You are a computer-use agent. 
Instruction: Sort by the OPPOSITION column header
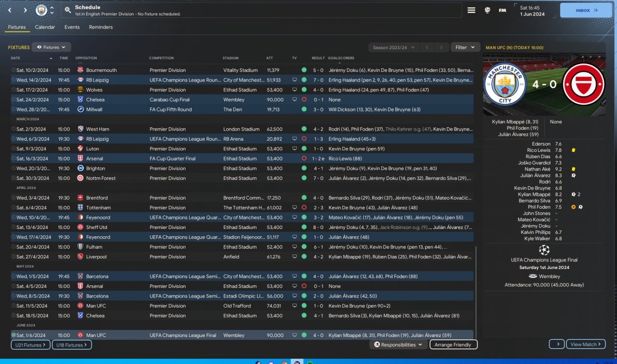(86, 58)
